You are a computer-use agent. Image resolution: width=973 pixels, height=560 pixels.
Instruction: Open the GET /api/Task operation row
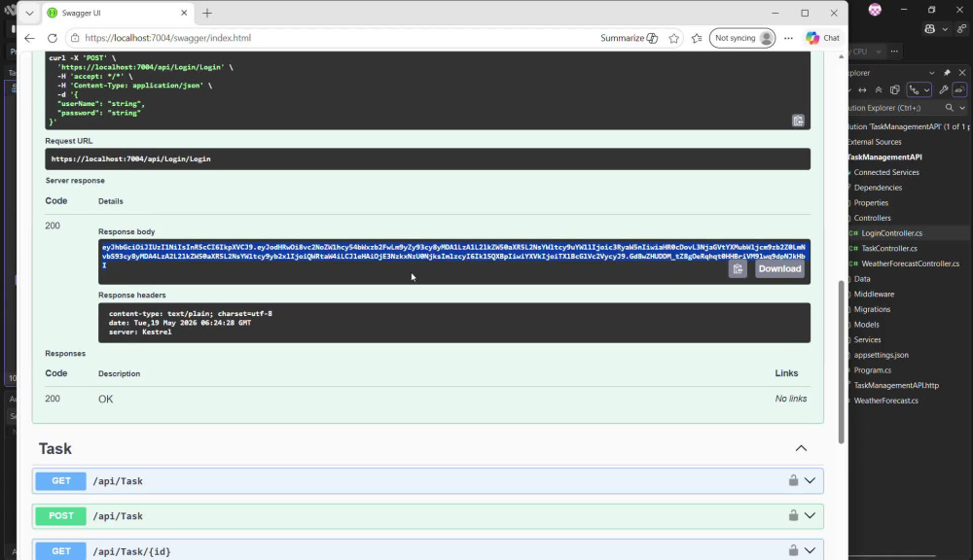(427, 480)
